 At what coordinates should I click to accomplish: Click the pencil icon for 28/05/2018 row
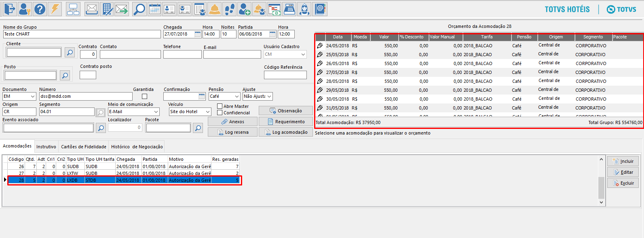click(320, 81)
